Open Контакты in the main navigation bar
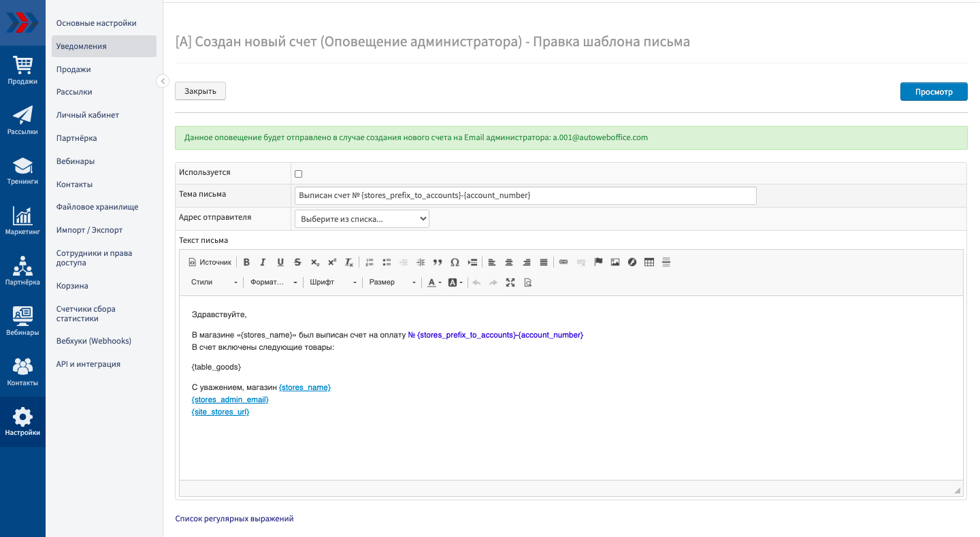 tap(22, 372)
